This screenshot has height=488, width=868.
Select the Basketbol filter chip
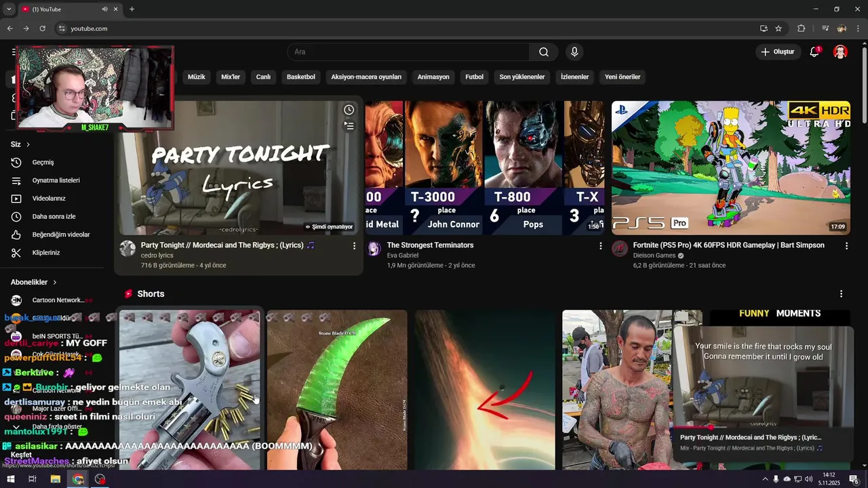[x=301, y=77]
